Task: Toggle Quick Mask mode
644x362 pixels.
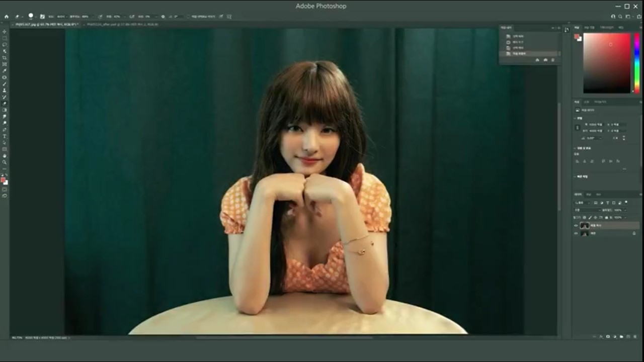Action: click(5, 189)
